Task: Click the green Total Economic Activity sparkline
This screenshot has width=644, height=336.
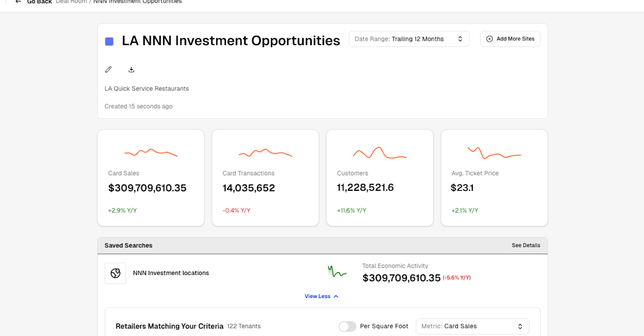Action: point(337,272)
